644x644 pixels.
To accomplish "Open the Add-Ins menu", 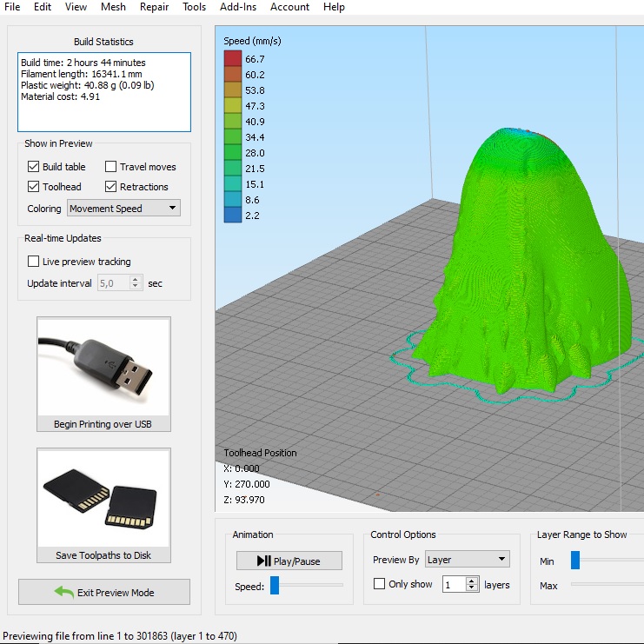I will [238, 7].
